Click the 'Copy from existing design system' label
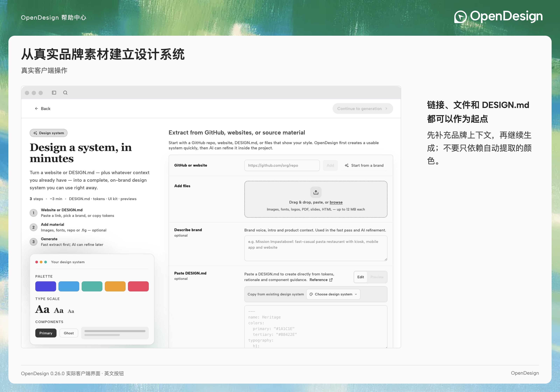The width and height of the screenshot is (560, 392). click(276, 294)
